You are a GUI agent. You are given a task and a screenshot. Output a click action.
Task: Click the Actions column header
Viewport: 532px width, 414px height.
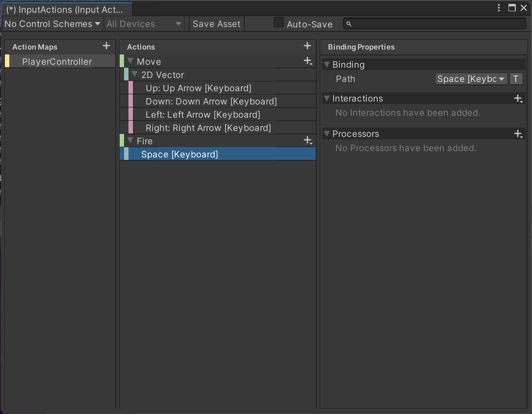click(141, 47)
